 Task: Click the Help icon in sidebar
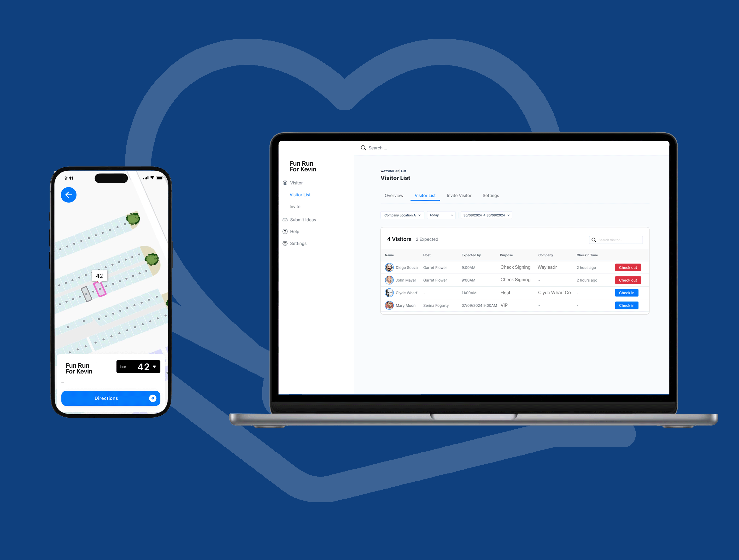pyautogui.click(x=285, y=231)
